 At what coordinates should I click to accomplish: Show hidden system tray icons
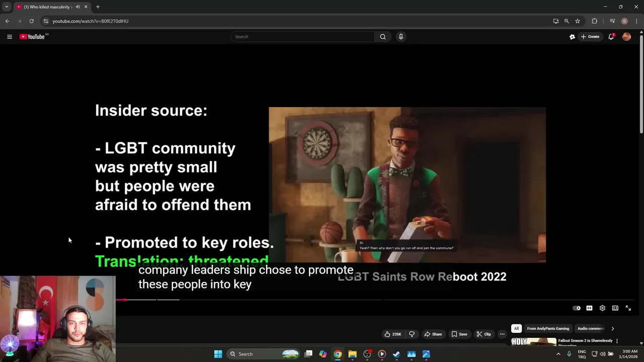pos(558,354)
